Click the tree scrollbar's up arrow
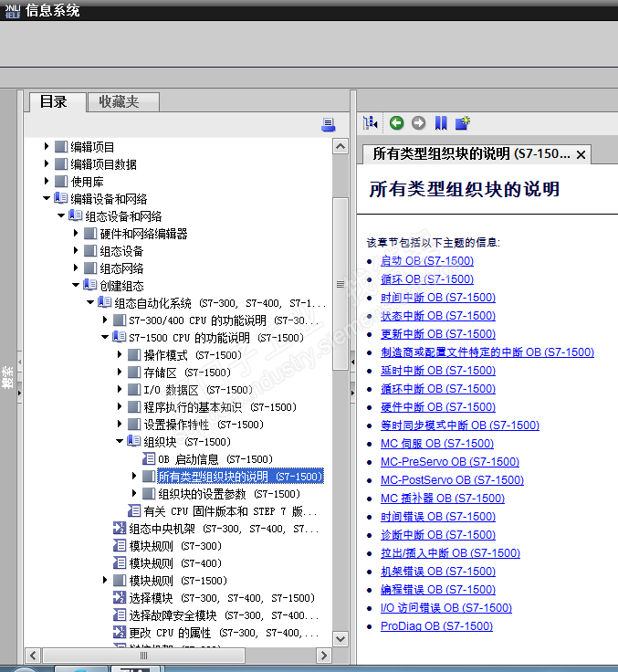Image resolution: width=618 pixels, height=672 pixels. 340,147
